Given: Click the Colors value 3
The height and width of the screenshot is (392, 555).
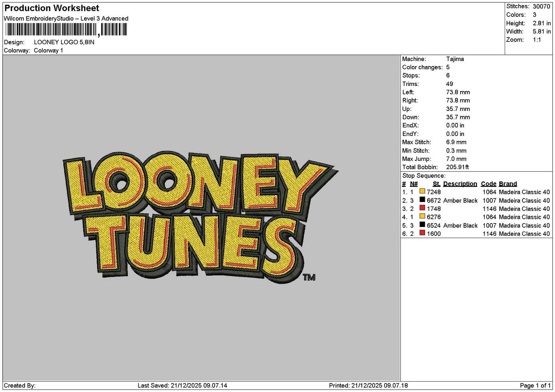Looking at the screenshot, I should point(535,15).
